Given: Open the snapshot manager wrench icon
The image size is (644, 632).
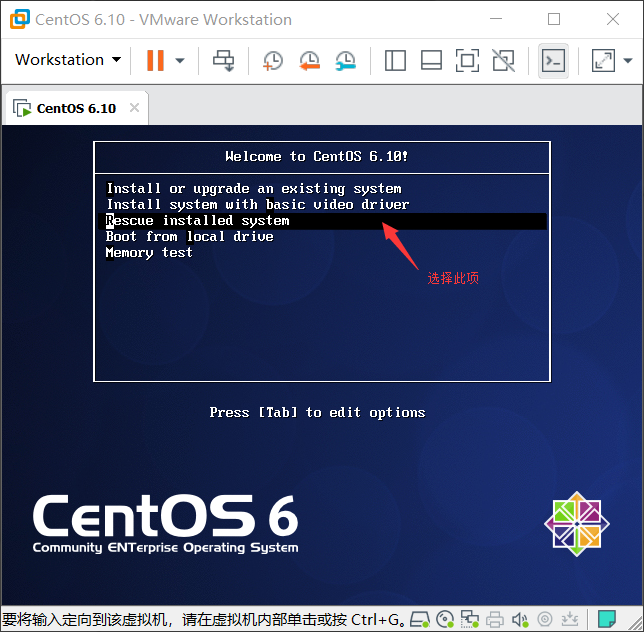Looking at the screenshot, I should point(345,61).
